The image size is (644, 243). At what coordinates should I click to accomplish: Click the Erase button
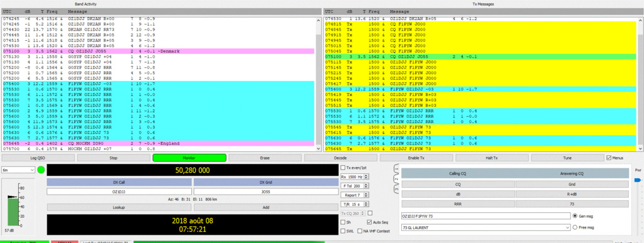[x=265, y=158]
